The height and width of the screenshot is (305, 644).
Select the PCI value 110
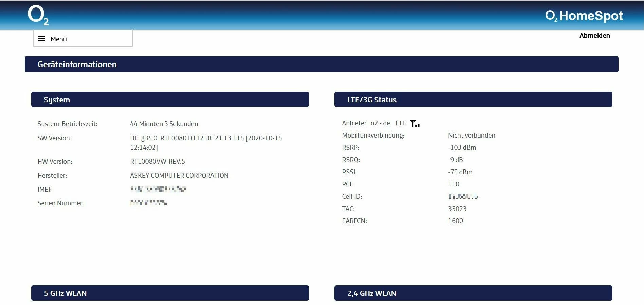pyautogui.click(x=454, y=184)
